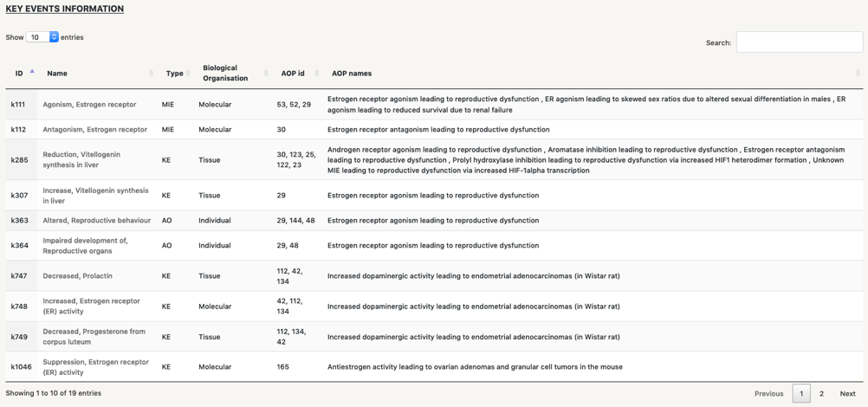Go to the Previous page
Image resolution: width=868 pixels, height=407 pixels.
769,394
